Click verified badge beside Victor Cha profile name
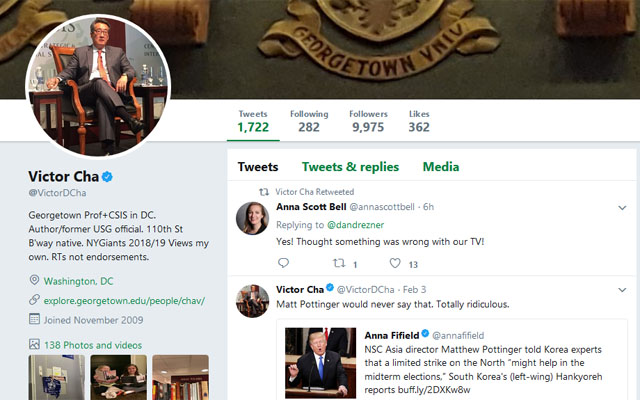Viewport: 640px width, 400px height. (x=108, y=177)
